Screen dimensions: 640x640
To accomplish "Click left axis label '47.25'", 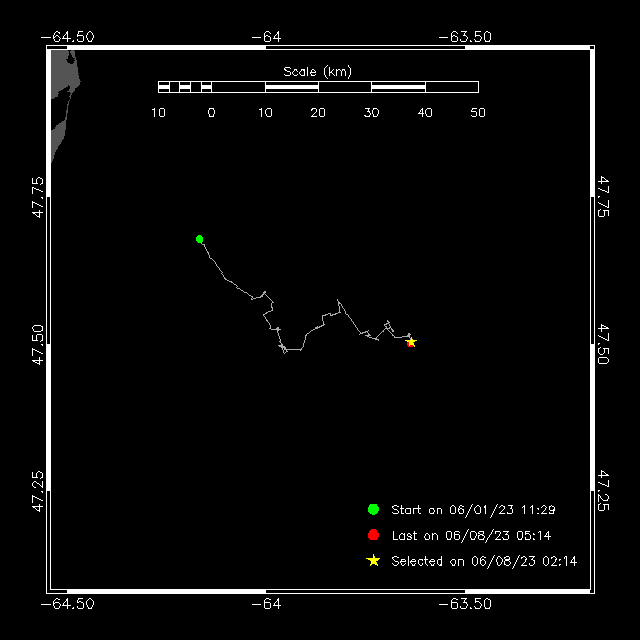I will click(38, 491).
